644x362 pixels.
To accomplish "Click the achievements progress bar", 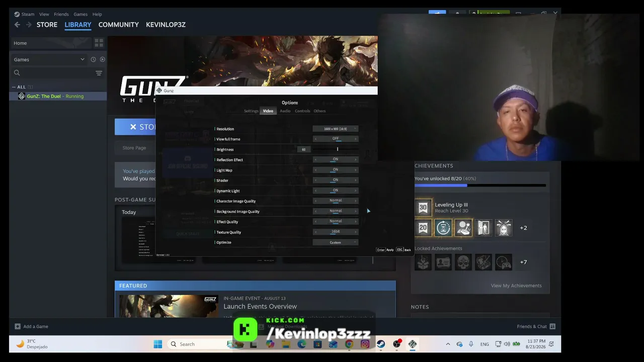I will [480, 186].
